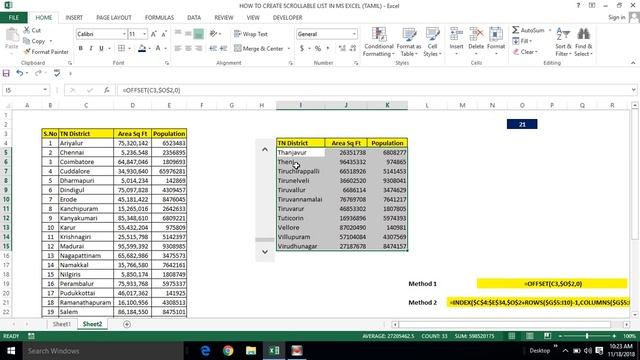The height and width of the screenshot is (360, 640).
Task: Click the form scroll bar thumb
Action: tap(265, 240)
